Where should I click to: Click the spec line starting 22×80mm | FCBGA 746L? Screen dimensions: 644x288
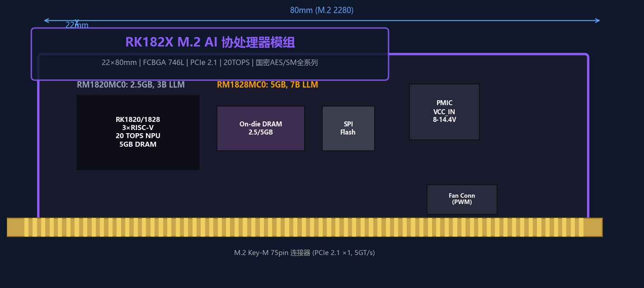click(x=210, y=63)
